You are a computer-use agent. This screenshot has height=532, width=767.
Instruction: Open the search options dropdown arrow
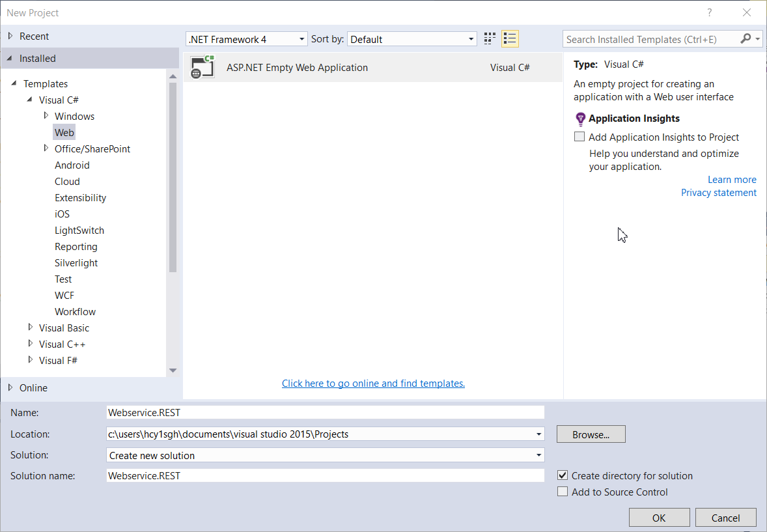758,38
